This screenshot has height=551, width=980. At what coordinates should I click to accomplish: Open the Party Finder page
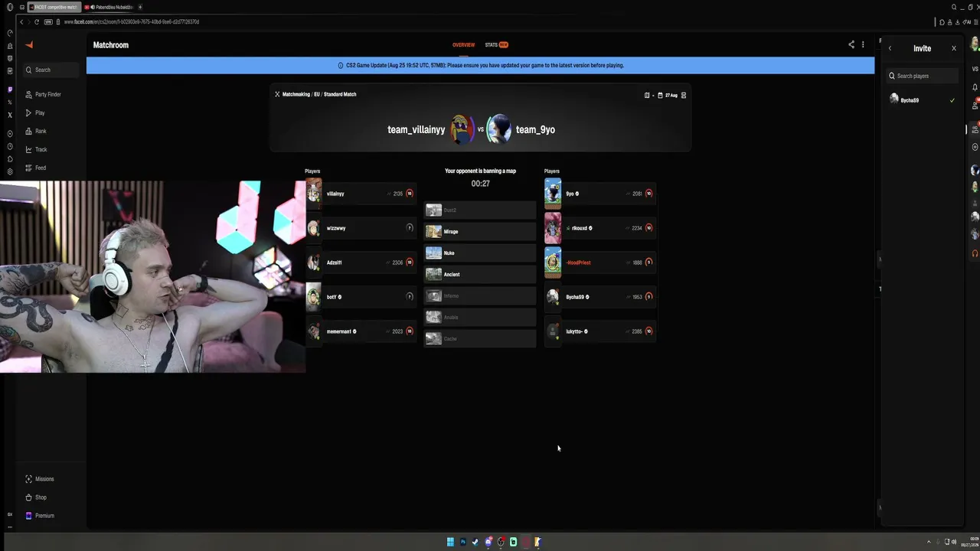click(44, 94)
